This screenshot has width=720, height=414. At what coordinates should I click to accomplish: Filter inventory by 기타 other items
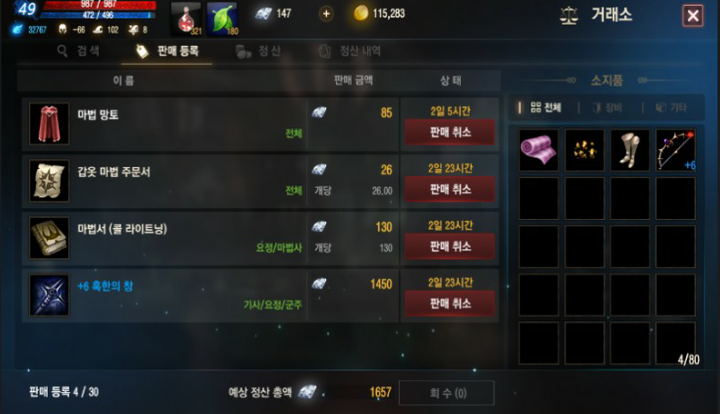(x=671, y=107)
